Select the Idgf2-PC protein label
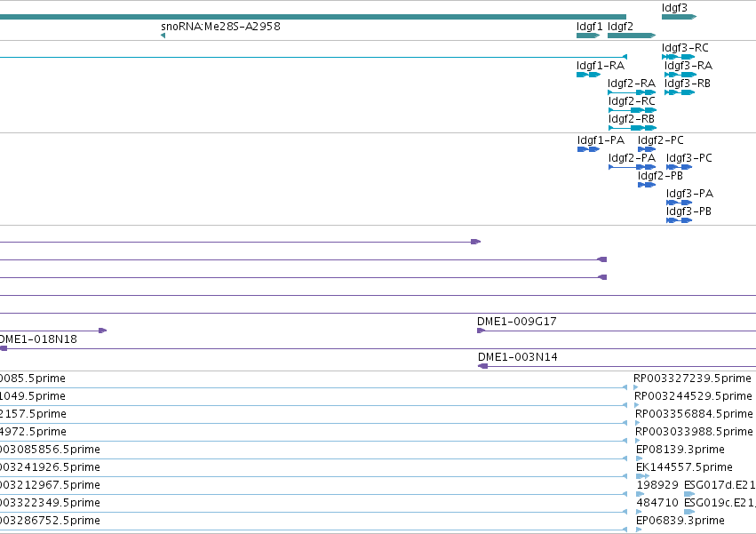 pos(661,140)
